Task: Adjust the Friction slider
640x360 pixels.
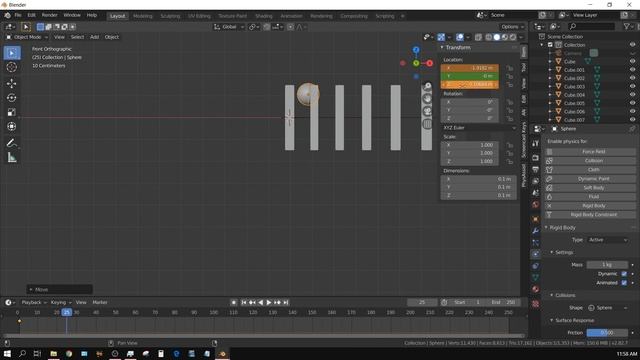Action: coord(607,333)
